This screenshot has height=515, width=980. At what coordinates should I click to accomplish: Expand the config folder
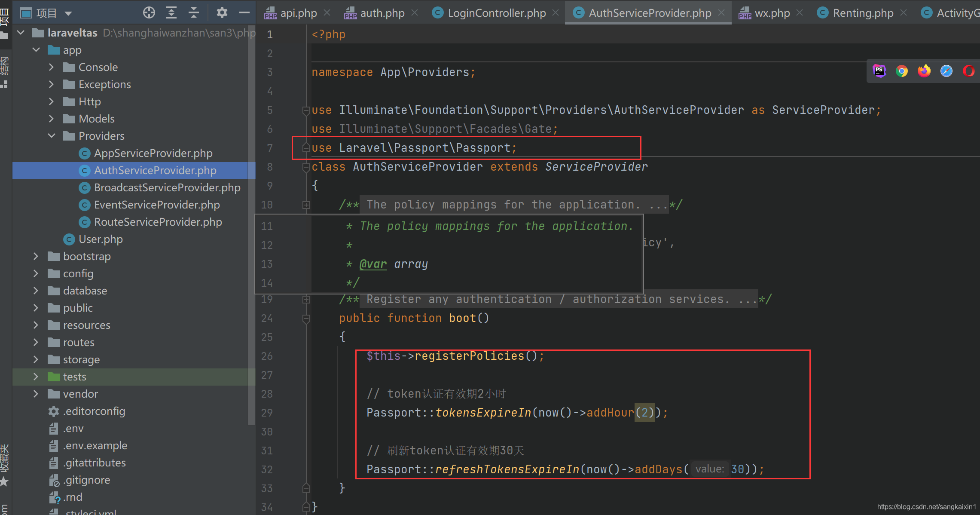pyautogui.click(x=36, y=273)
